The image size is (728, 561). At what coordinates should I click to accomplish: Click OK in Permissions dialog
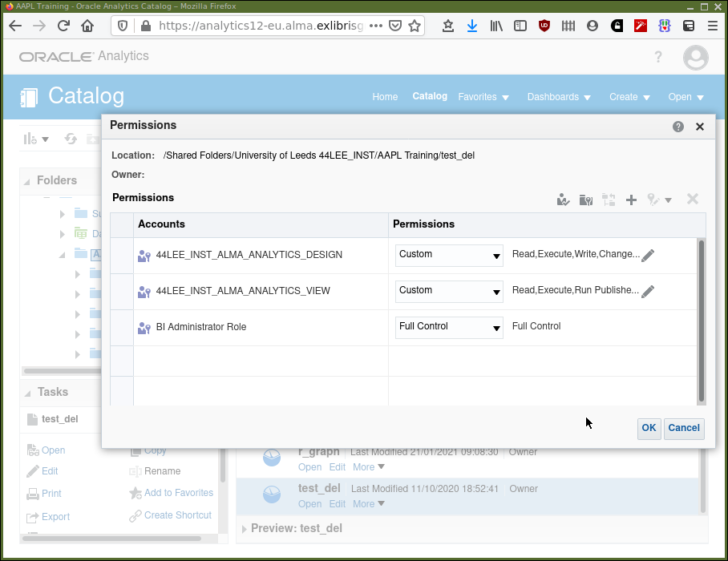click(x=649, y=428)
